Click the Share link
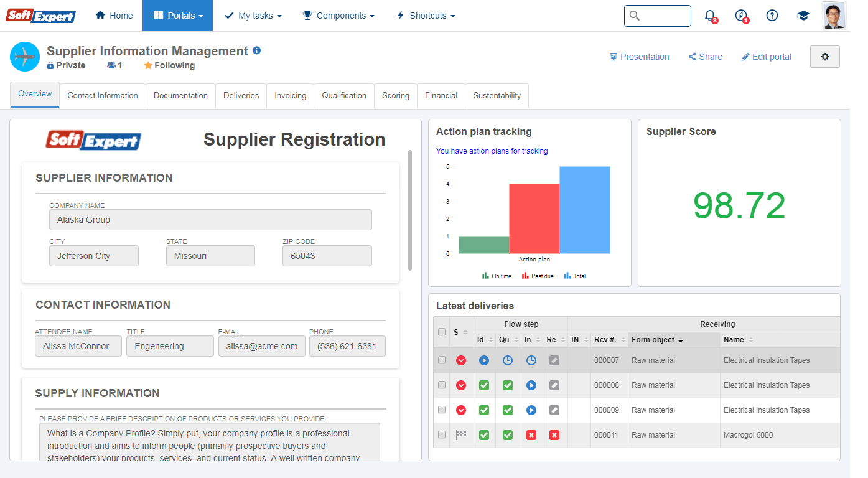This screenshot has width=868, height=478. coord(705,57)
